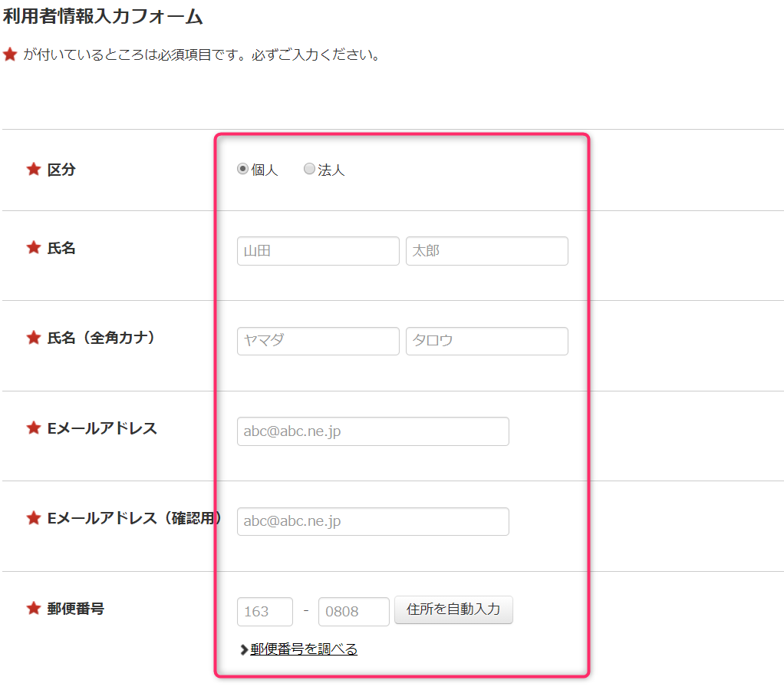Select the 個人 radio button
The height and width of the screenshot is (687, 784).
(x=242, y=169)
